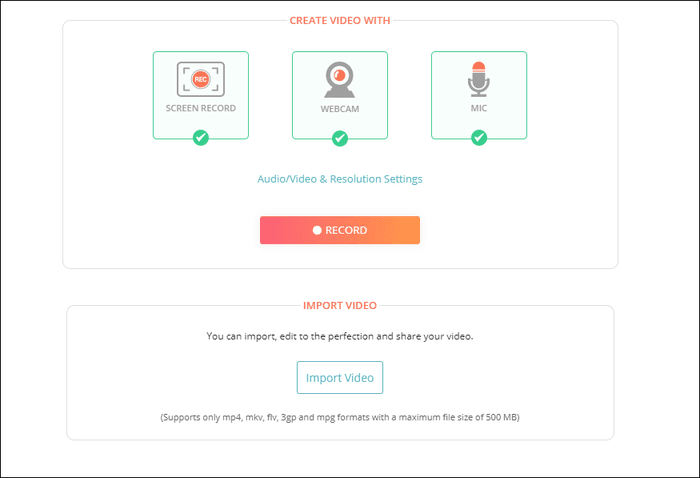
Task: Click the Import Video button
Action: click(340, 378)
